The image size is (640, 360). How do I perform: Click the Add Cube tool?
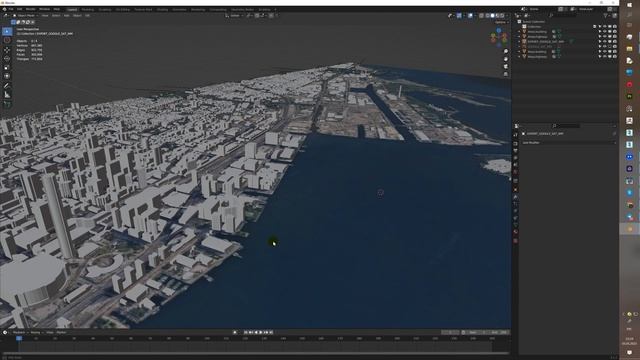coord(7,104)
